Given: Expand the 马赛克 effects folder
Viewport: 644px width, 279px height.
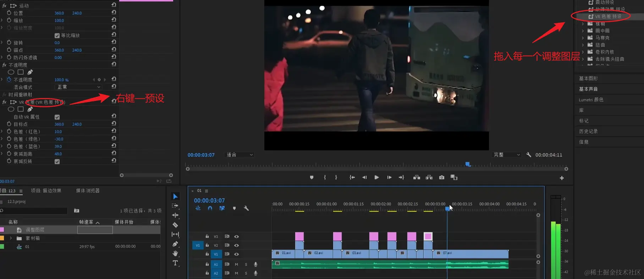Looking at the screenshot, I should [x=583, y=38].
